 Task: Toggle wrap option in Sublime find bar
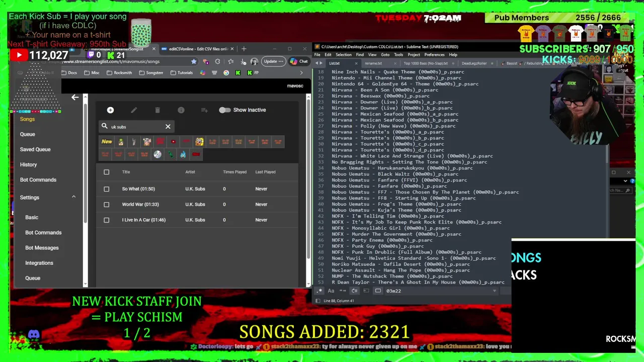point(354,291)
